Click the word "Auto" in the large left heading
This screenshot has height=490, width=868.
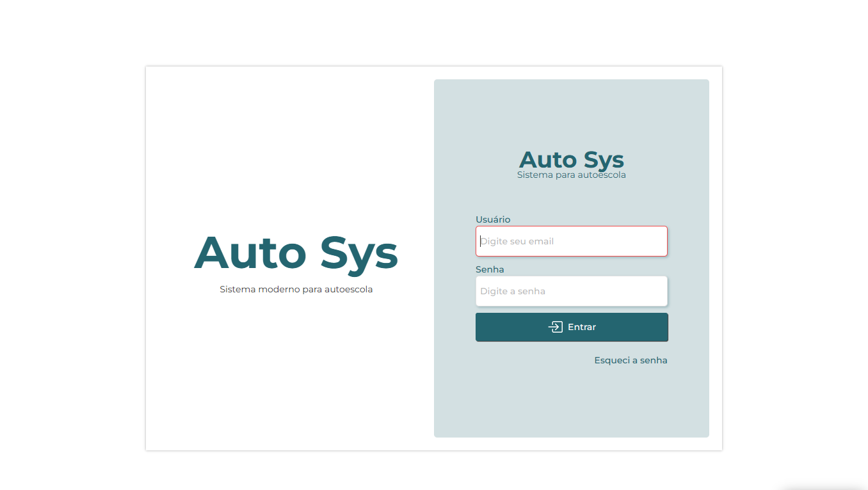(x=250, y=253)
